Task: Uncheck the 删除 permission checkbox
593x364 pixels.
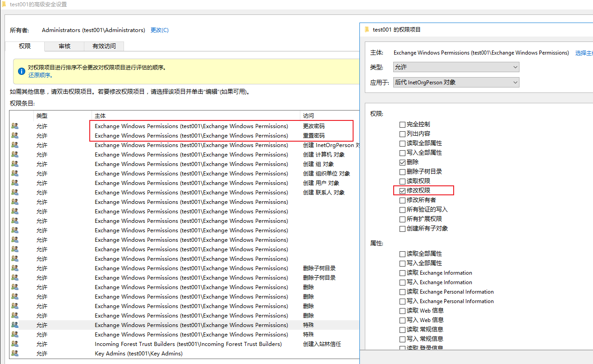Action: (402, 162)
